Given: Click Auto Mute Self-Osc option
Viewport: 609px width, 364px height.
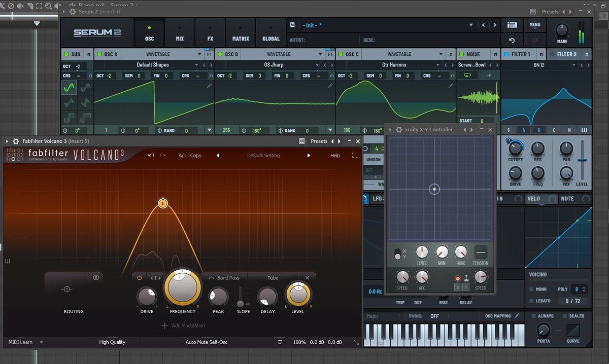Looking at the screenshot, I should coord(207,342).
